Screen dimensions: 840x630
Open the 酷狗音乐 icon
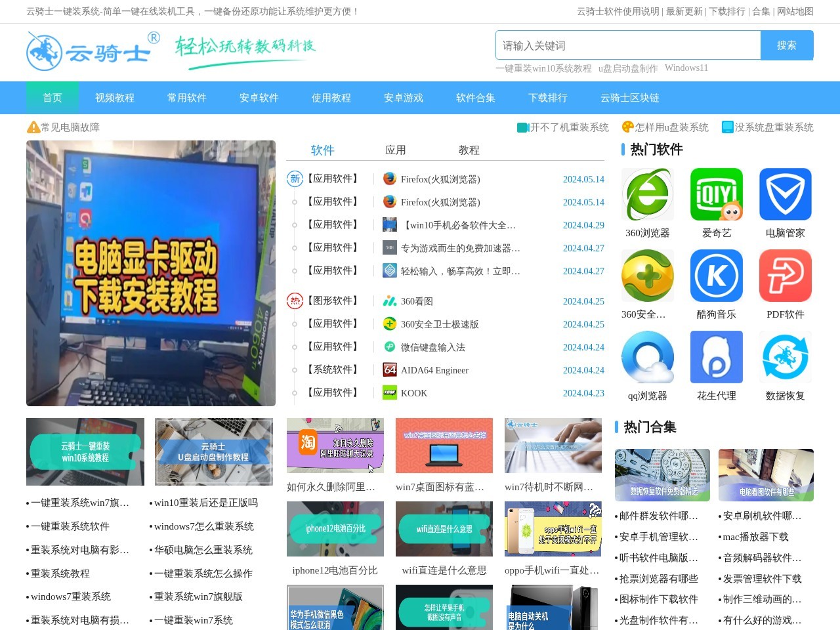click(716, 276)
